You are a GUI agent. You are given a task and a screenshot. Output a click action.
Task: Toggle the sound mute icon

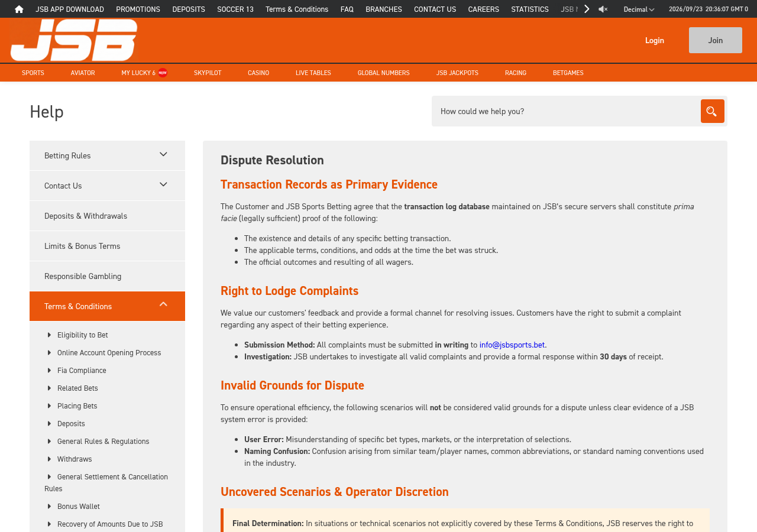click(603, 9)
